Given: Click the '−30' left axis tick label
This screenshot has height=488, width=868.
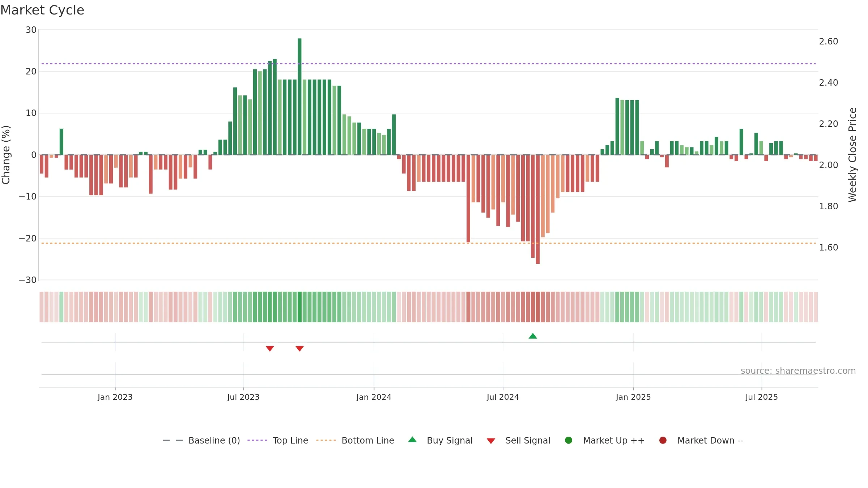Looking at the screenshot, I should pos(28,280).
